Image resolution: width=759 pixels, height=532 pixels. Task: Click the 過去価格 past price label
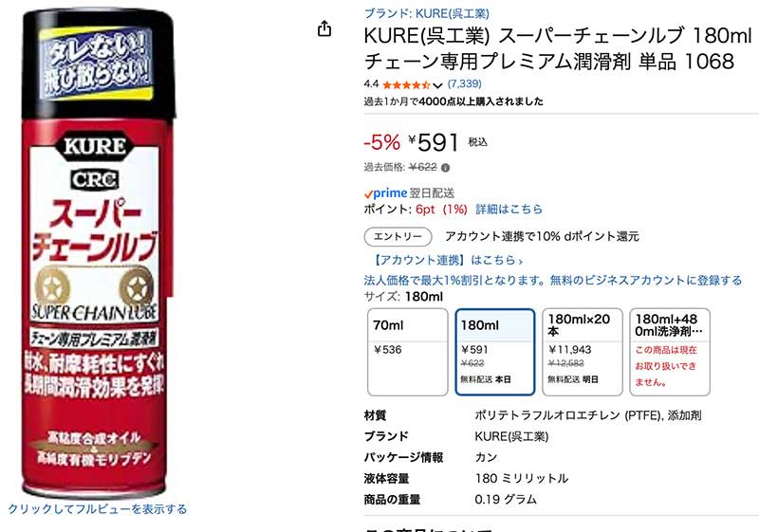385,168
